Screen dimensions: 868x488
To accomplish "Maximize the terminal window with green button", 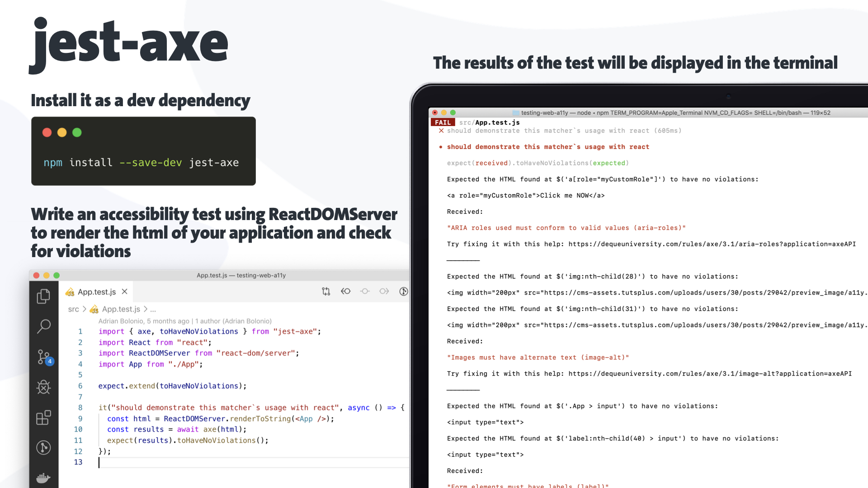I will 453,113.
